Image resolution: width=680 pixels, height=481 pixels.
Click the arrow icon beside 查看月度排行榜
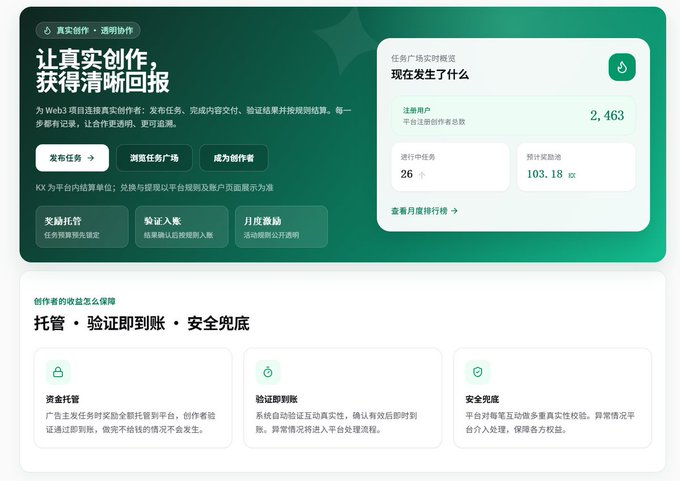454,211
